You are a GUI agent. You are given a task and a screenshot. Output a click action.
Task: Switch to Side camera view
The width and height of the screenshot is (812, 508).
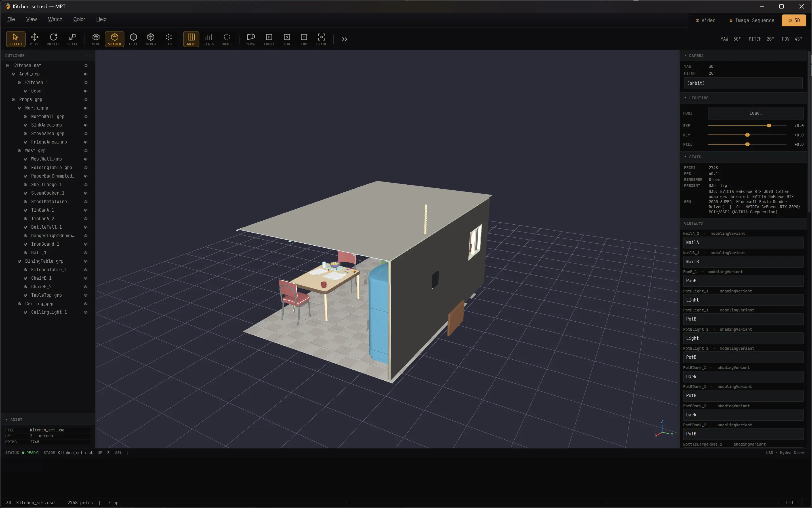point(287,39)
